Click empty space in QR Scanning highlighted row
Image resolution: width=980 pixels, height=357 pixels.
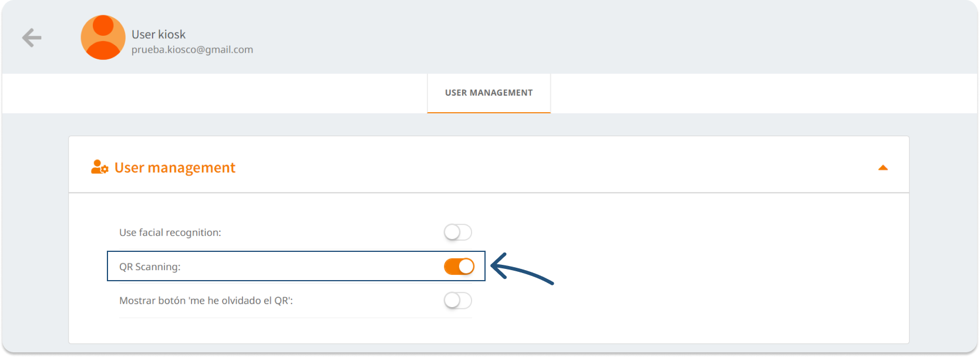[x=311, y=267]
